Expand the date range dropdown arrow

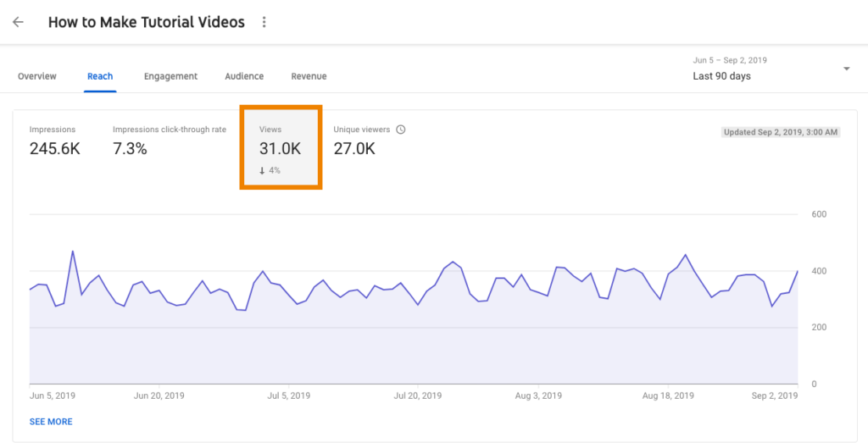[846, 69]
